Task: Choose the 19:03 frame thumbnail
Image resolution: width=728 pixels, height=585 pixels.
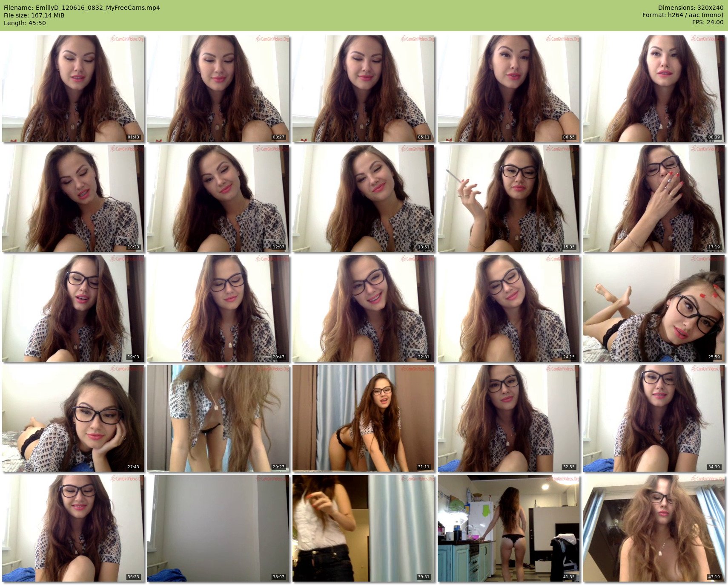Action: click(x=73, y=308)
